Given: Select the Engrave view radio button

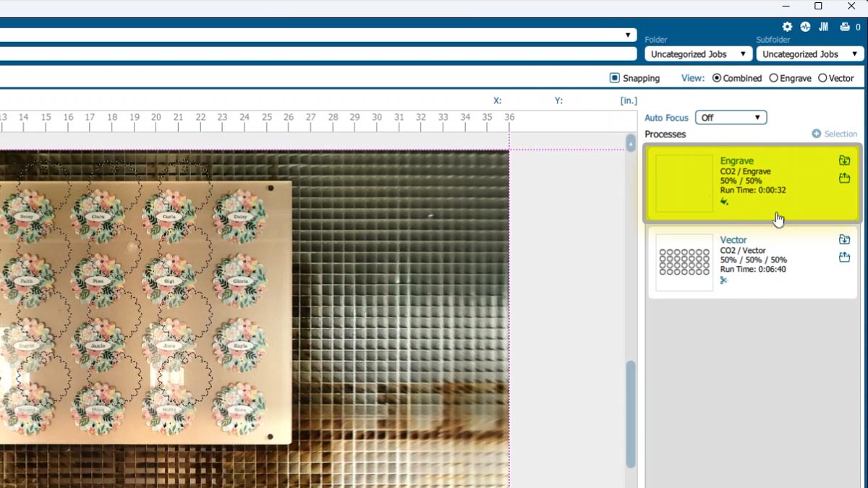Looking at the screenshot, I should coord(773,78).
